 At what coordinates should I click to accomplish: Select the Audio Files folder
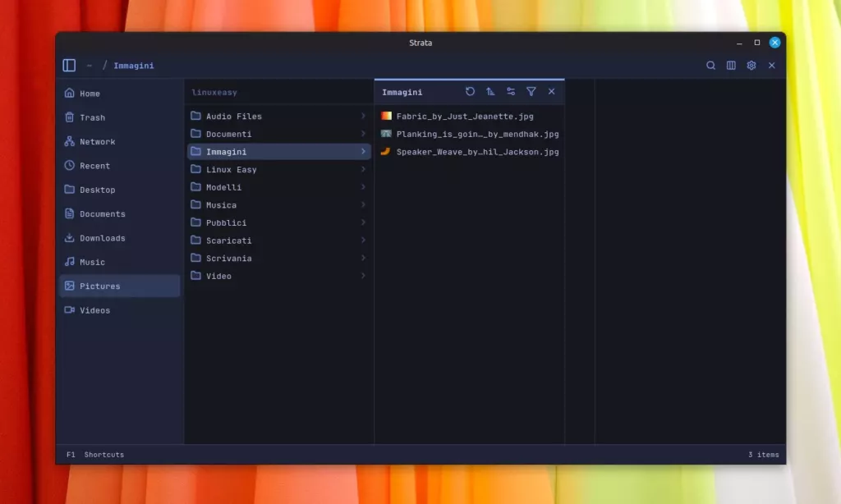coord(279,117)
